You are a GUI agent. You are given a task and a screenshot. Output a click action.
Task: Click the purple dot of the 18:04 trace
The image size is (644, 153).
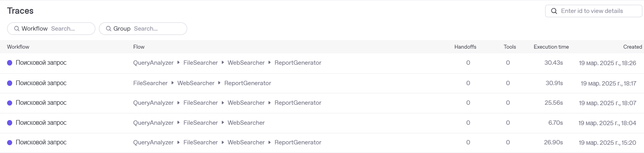coord(10,123)
